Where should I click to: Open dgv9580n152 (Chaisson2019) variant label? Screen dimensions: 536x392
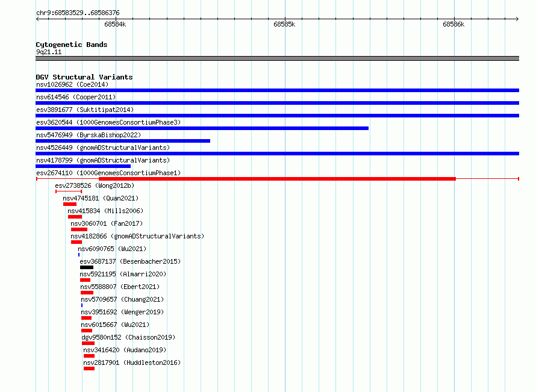(128, 337)
